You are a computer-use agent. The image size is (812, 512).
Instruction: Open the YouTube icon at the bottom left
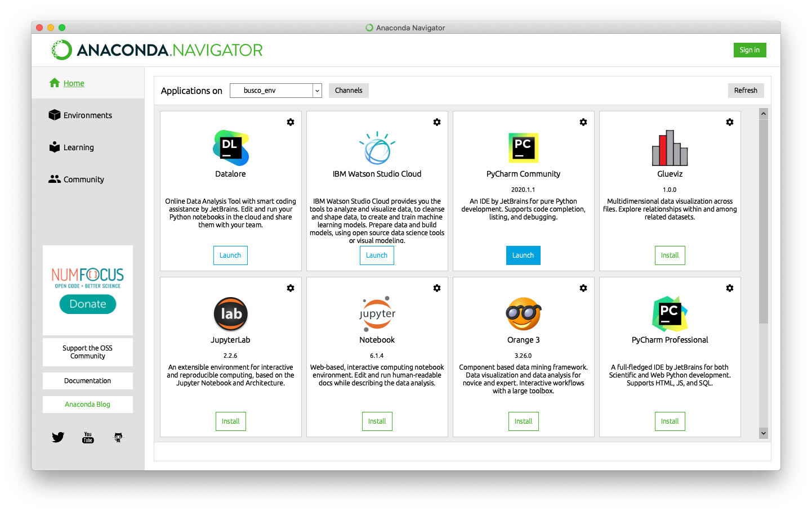coord(88,437)
